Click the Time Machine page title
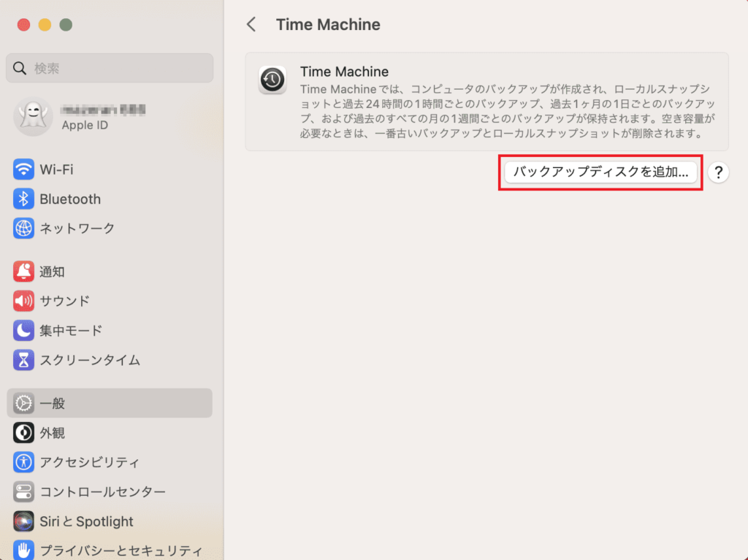The width and height of the screenshot is (748, 560). pyautogui.click(x=328, y=24)
